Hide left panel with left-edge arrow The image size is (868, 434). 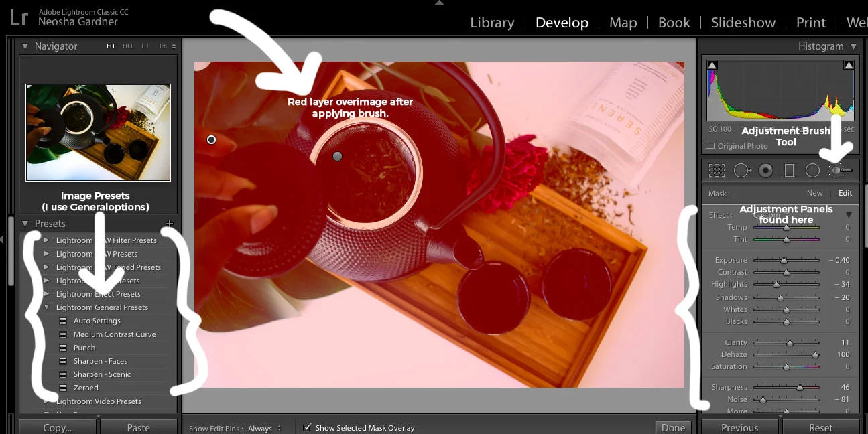click(3, 239)
